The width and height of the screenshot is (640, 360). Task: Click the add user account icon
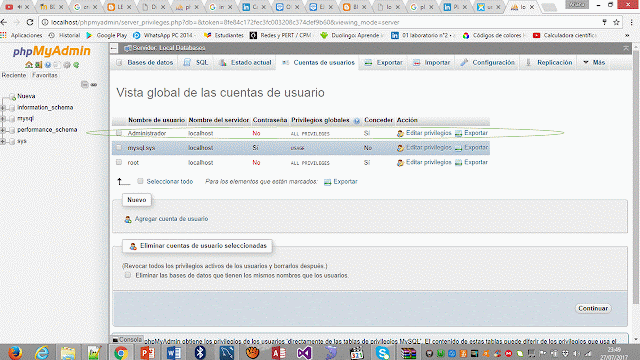[x=128, y=219]
